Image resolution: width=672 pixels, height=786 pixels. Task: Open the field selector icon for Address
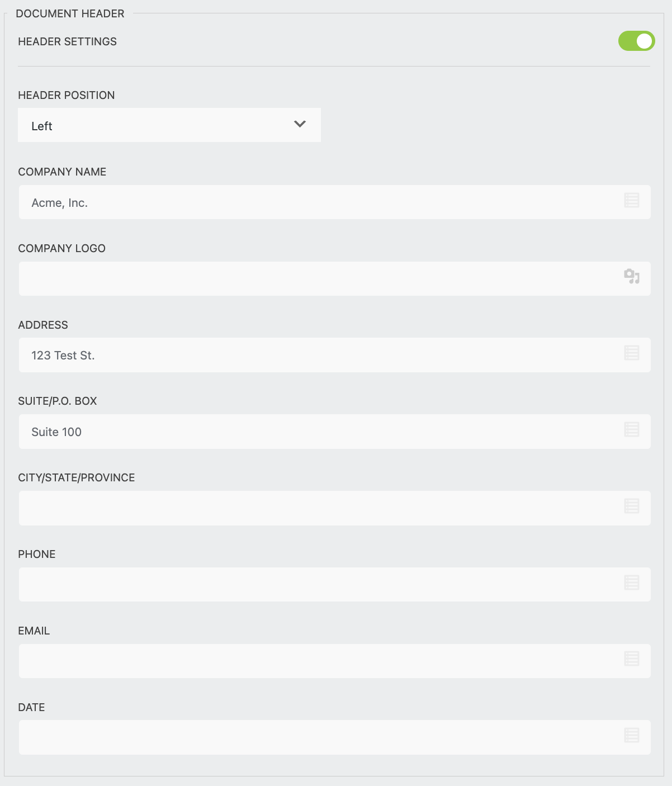(631, 353)
